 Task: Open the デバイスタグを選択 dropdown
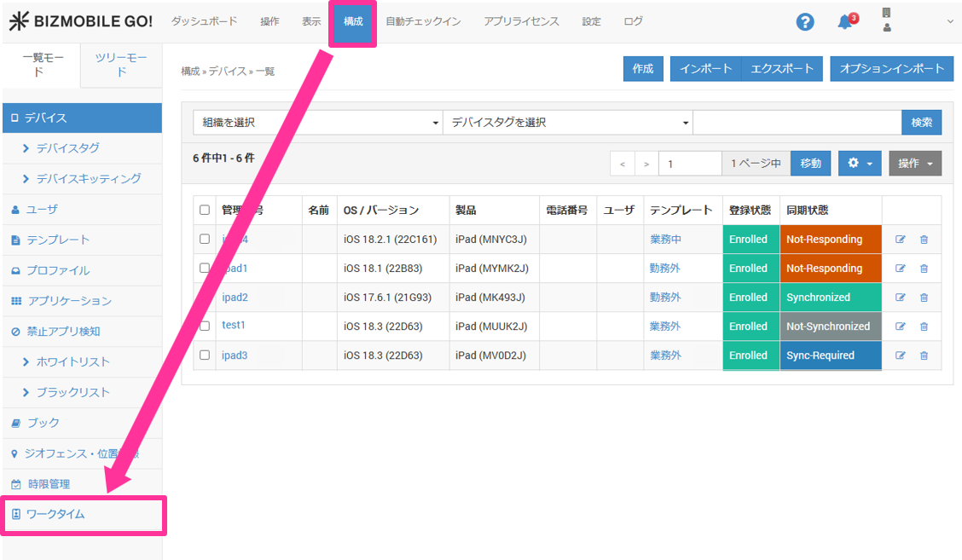[x=567, y=123]
